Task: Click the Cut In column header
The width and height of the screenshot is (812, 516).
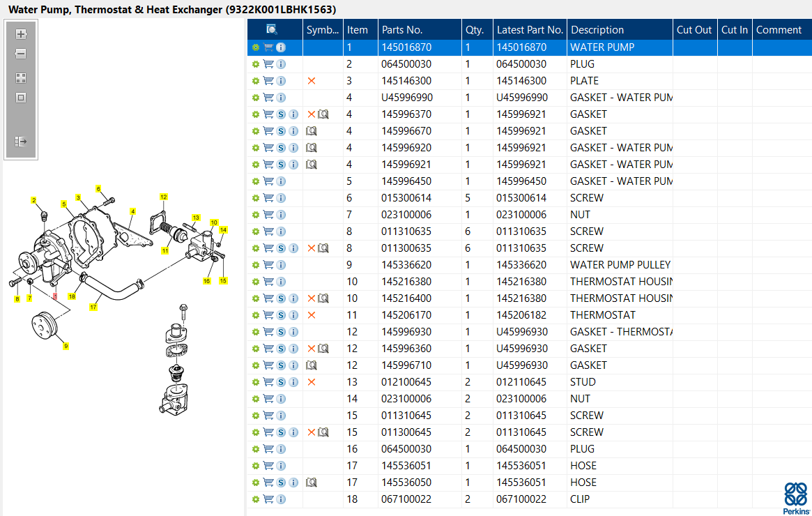Action: pos(735,29)
